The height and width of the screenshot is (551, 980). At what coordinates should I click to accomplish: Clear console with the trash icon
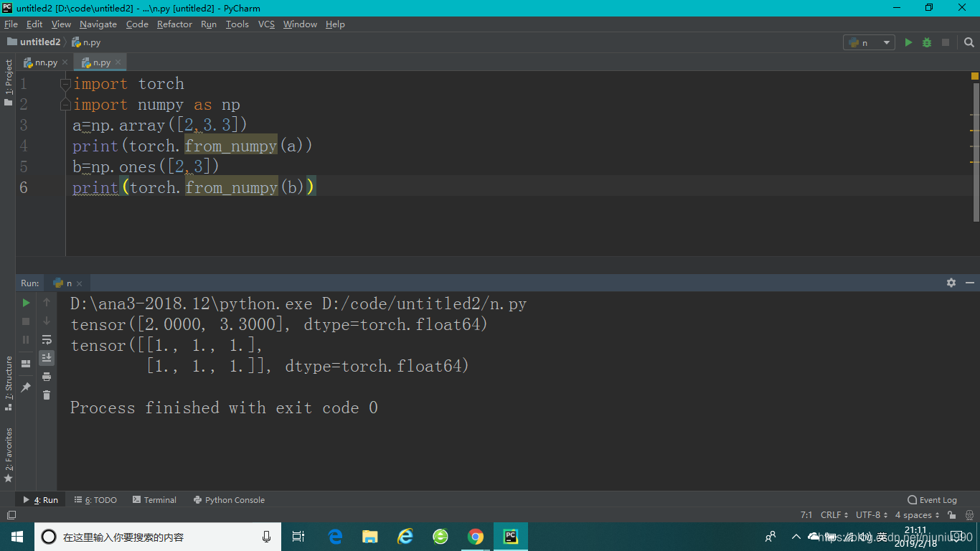[x=47, y=395]
